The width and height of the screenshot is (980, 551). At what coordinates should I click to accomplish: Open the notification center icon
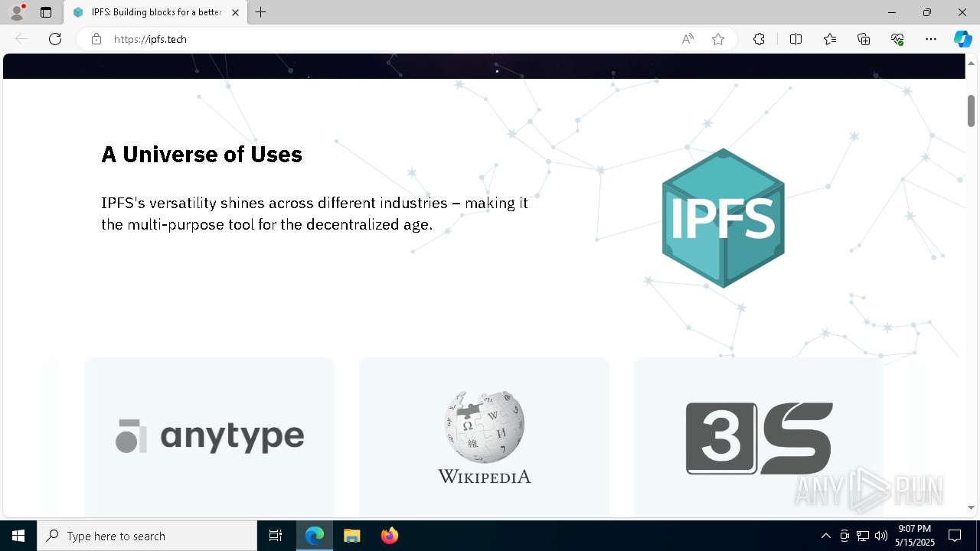[x=955, y=536]
